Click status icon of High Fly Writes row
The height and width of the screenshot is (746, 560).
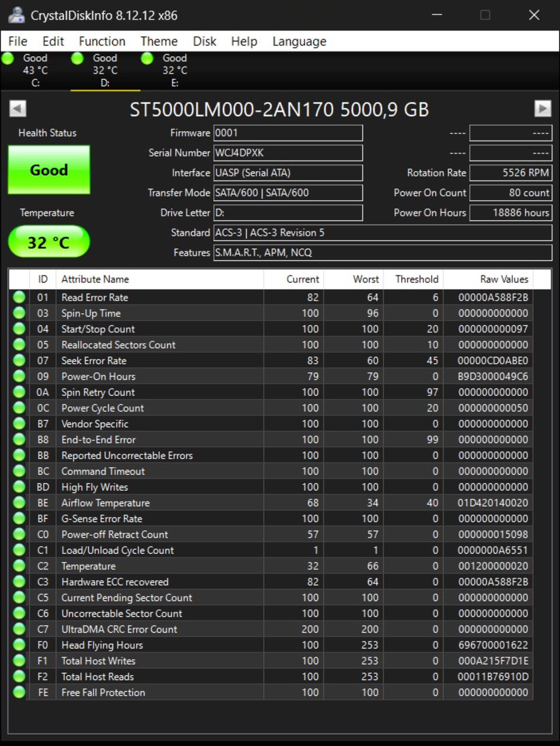point(19,486)
